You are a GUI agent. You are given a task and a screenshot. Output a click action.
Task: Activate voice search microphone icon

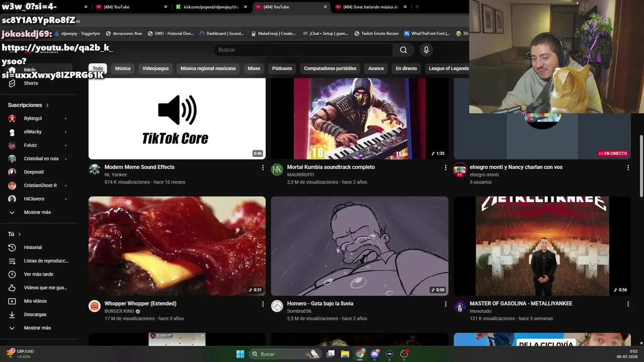pyautogui.click(x=426, y=50)
